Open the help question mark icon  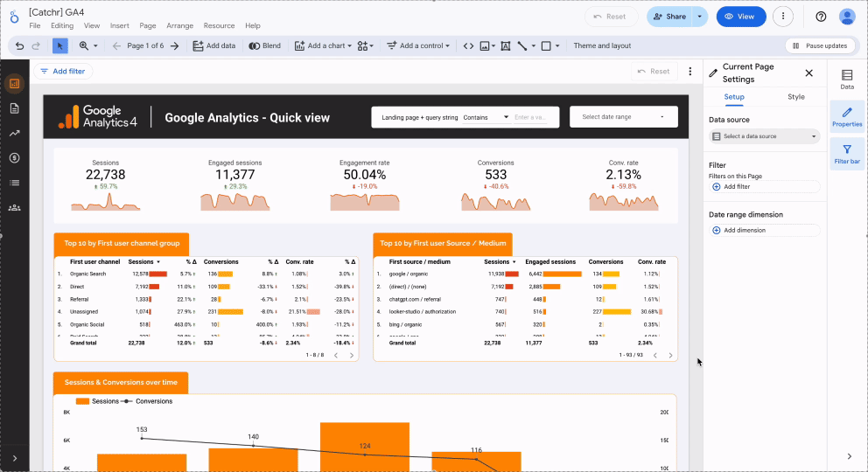coord(821,17)
